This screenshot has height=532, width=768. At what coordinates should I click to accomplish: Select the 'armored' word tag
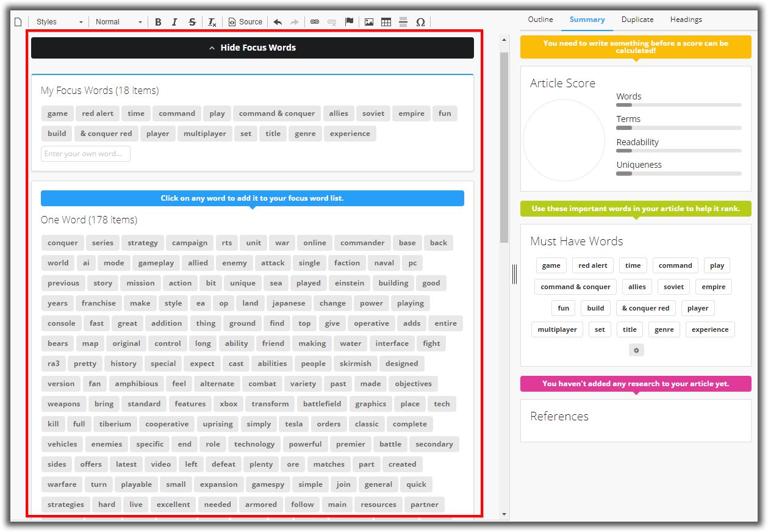coord(261,505)
